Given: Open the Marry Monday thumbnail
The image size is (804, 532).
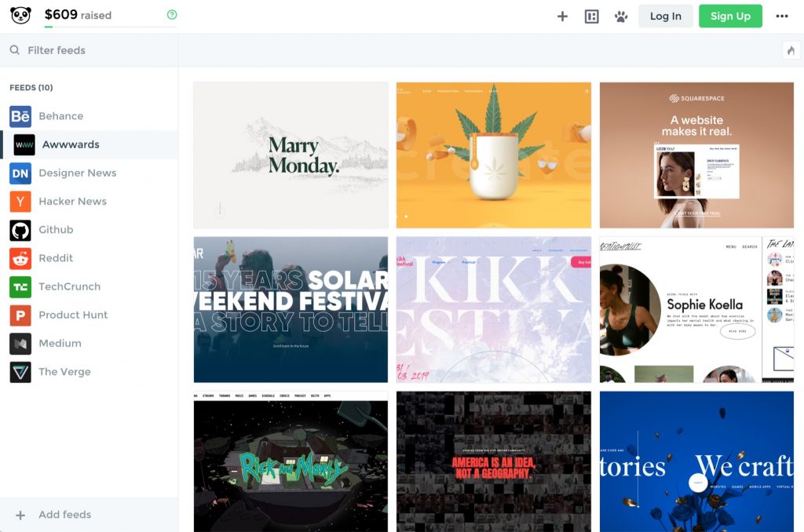Looking at the screenshot, I should point(291,155).
